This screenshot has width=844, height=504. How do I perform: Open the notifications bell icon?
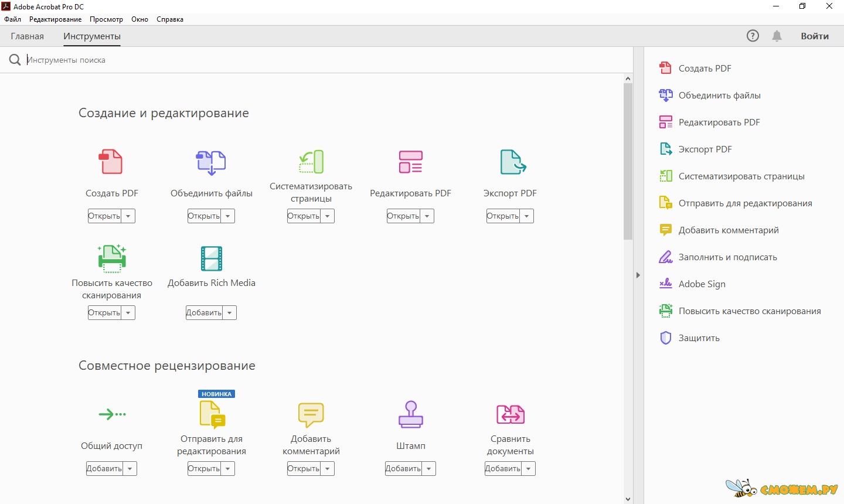click(777, 36)
